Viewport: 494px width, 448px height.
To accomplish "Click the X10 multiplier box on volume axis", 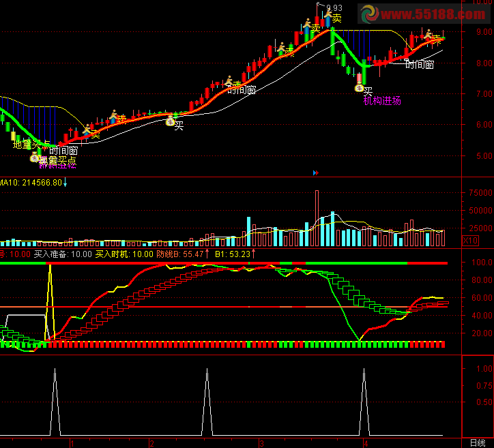I will click(470, 241).
